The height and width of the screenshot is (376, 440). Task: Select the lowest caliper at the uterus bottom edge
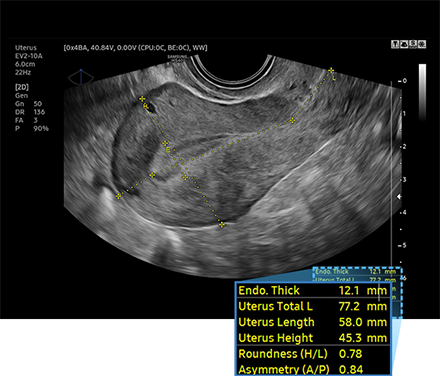tap(221, 225)
